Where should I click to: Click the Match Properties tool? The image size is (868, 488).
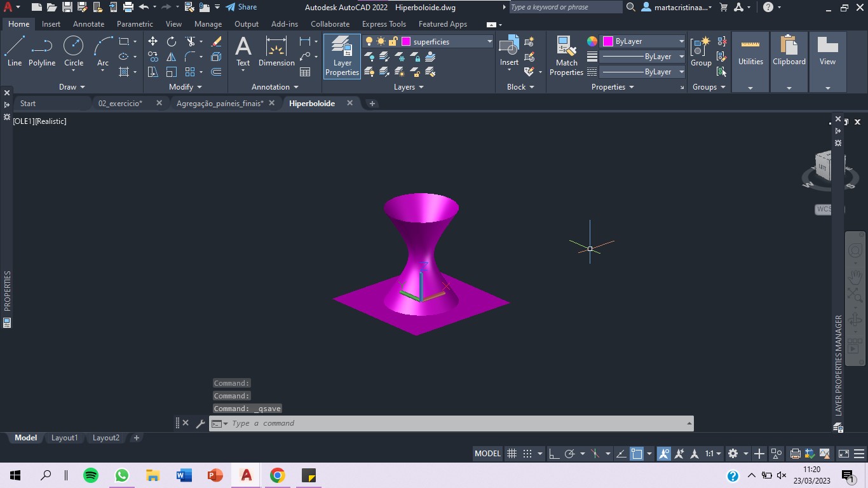click(x=566, y=56)
